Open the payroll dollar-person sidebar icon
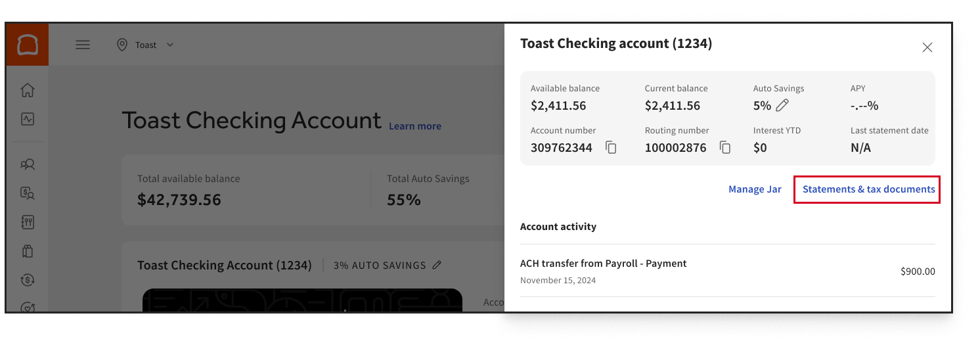Viewport: 980px width, 347px height. 28,193
